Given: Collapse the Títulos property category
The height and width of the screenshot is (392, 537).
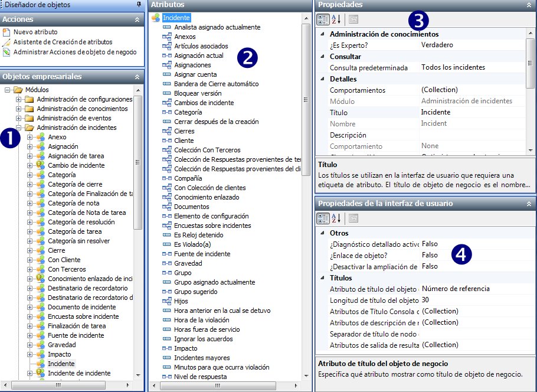Looking at the screenshot, I should pos(322,278).
